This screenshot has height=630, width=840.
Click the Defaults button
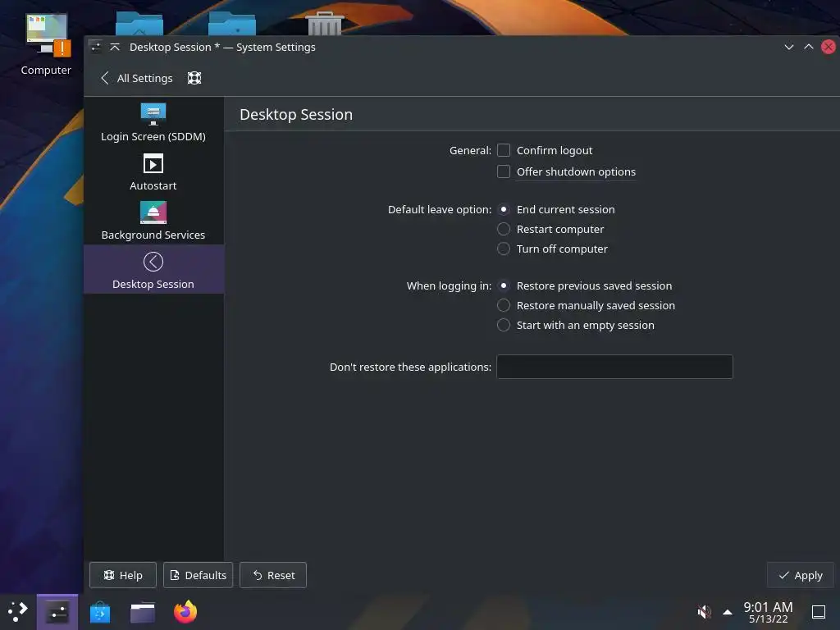pos(199,575)
